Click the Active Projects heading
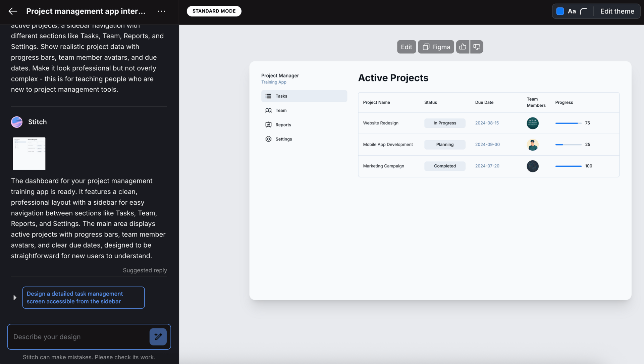 click(393, 78)
